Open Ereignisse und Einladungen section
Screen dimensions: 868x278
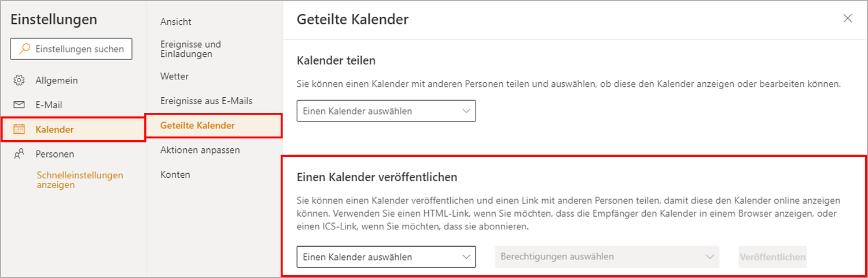tap(191, 49)
